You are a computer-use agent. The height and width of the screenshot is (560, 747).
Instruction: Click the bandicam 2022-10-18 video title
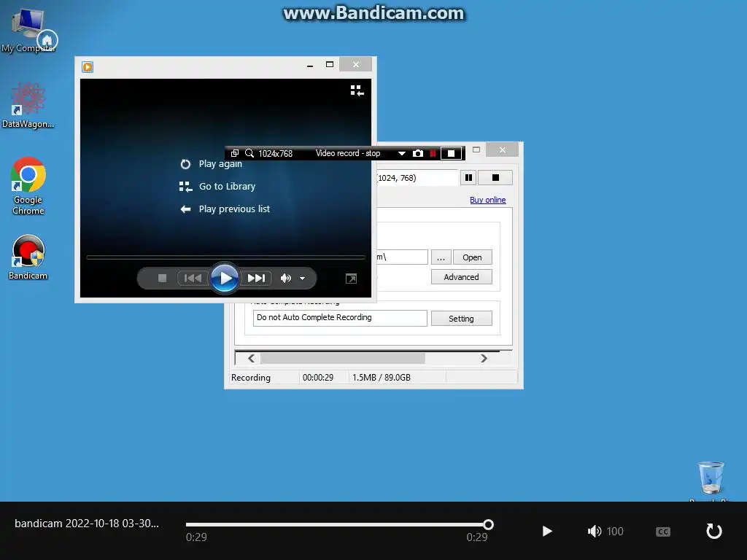click(x=87, y=524)
